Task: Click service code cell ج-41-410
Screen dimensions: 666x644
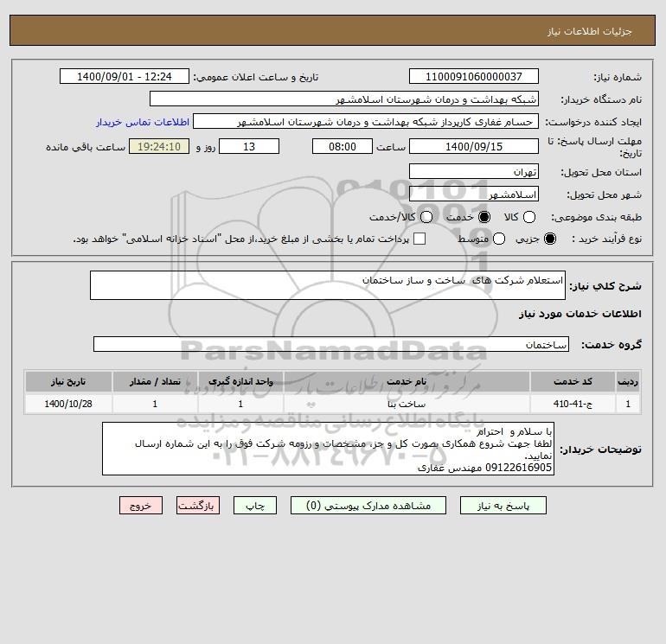Action: (x=573, y=404)
